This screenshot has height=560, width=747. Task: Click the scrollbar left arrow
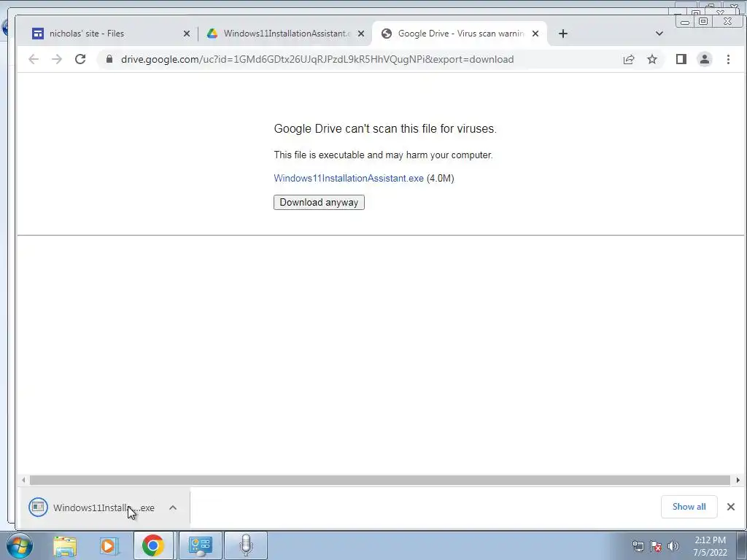click(23, 480)
